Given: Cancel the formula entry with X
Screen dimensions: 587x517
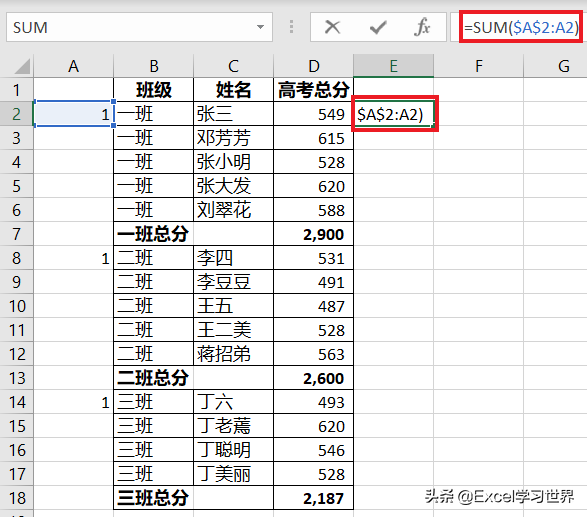Looking at the screenshot, I should [x=332, y=27].
